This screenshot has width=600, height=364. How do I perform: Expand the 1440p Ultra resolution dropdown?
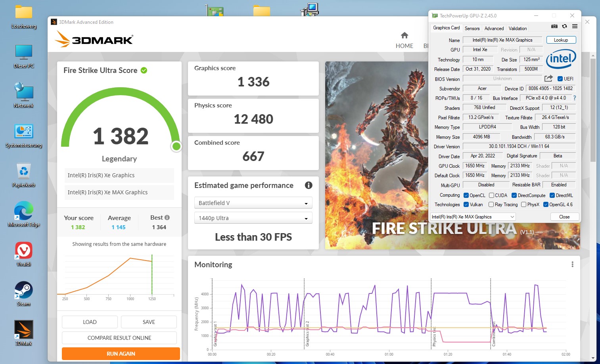point(253,218)
